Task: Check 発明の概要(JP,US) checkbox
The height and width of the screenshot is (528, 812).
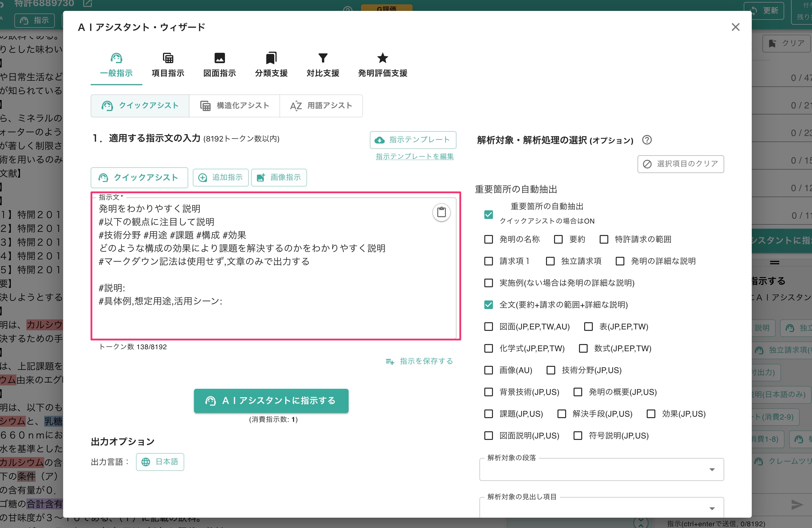Action: click(x=578, y=392)
